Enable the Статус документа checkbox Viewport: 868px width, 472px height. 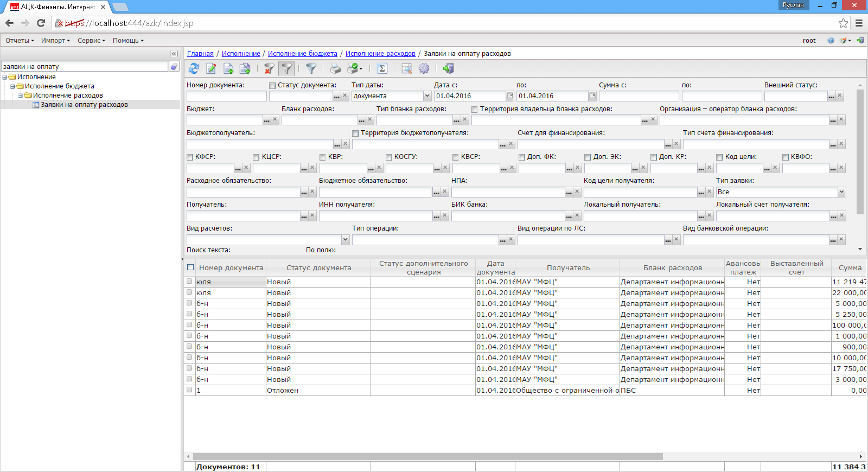tap(272, 86)
